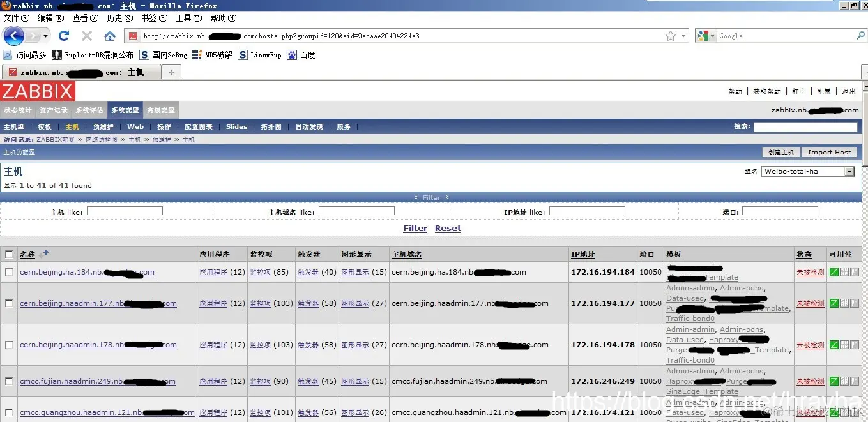
Task: Check the box for cmcc.guangzhou.haadmin.121 host
Action: [9, 412]
